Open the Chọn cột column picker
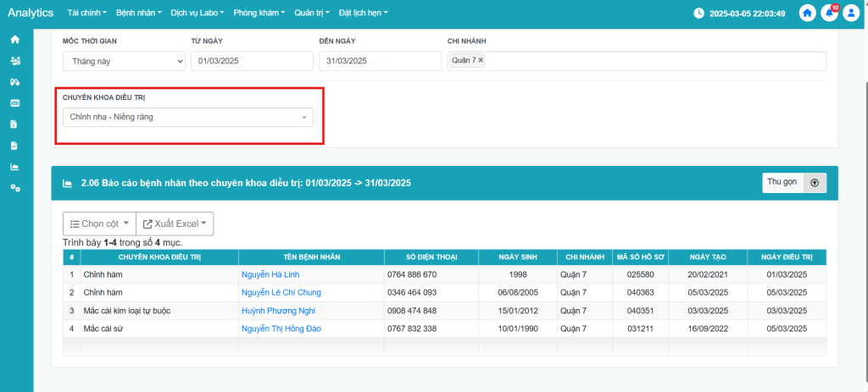Screen dimensions: 868x392 (x=99, y=224)
